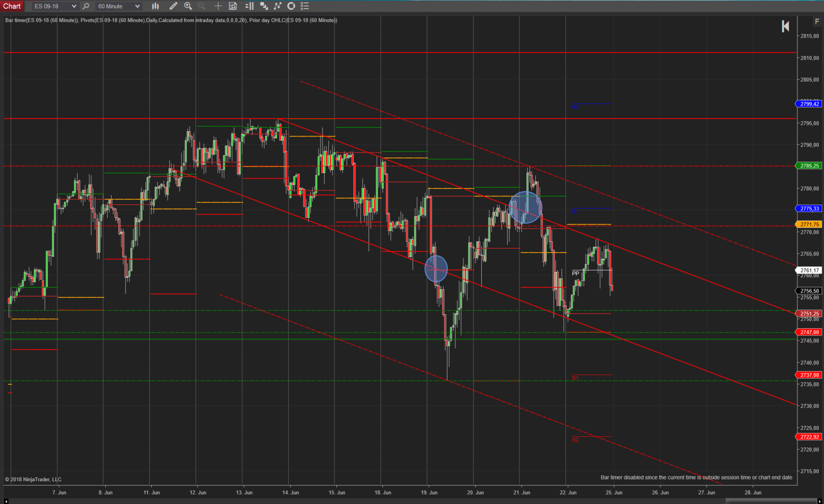824x504 pixels.
Task: Open the ES 09-18 instrument dropdown
Action: point(55,6)
